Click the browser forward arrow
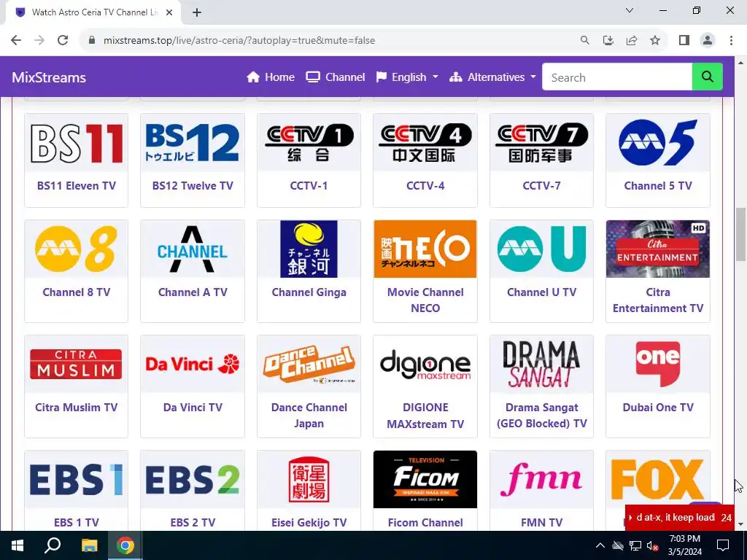The image size is (747, 560). coord(39,40)
